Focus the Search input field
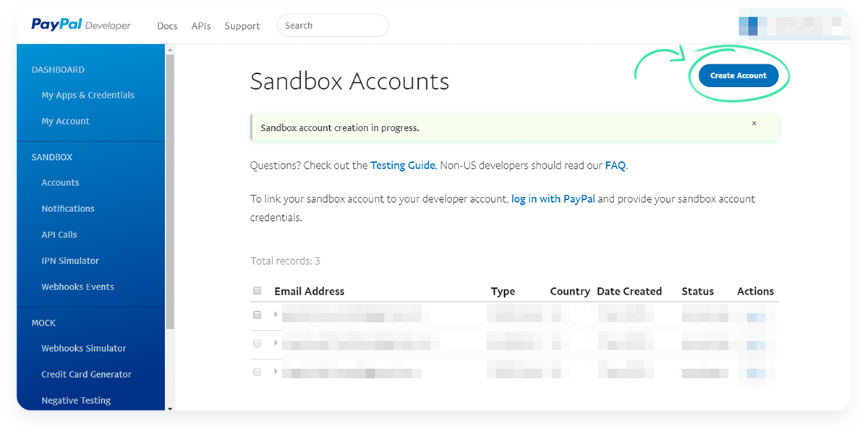Image resolution: width=868 pixels, height=435 pixels. [333, 25]
